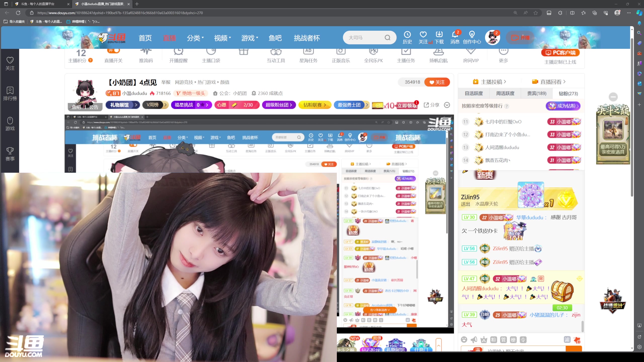Viewport: 644px width, 362px height.
Task: Open the emoji picker in chat toolbar
Action: coord(464,340)
